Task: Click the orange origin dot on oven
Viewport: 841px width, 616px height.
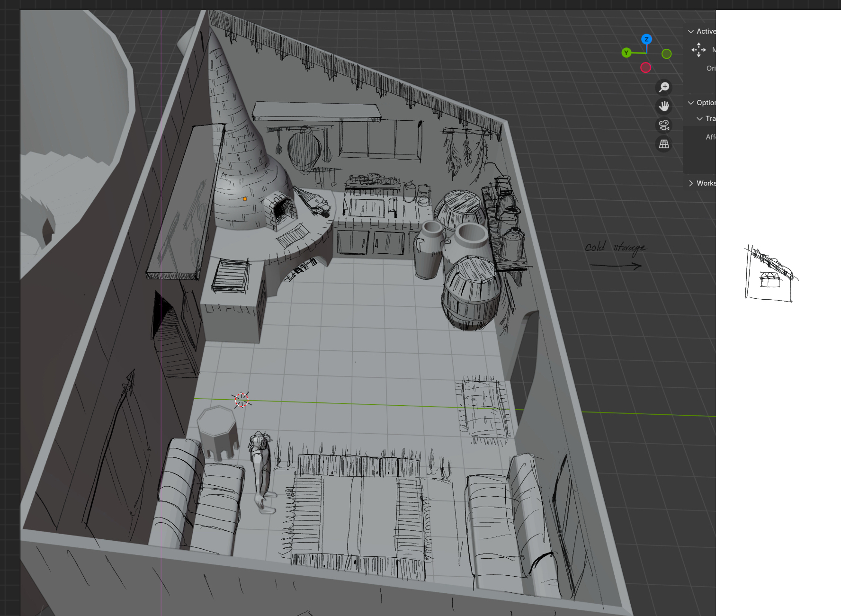Action: tap(245, 199)
